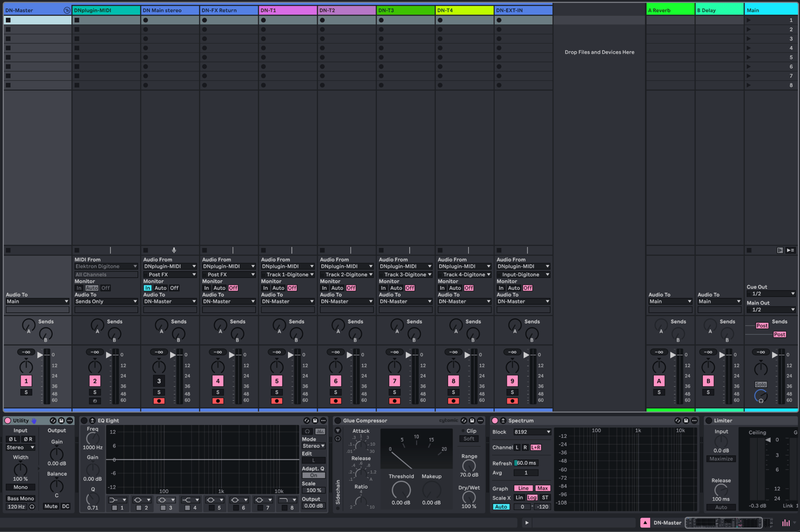Open the Utility Stereo channel mode dropdown
The width and height of the screenshot is (800, 532).
point(21,448)
